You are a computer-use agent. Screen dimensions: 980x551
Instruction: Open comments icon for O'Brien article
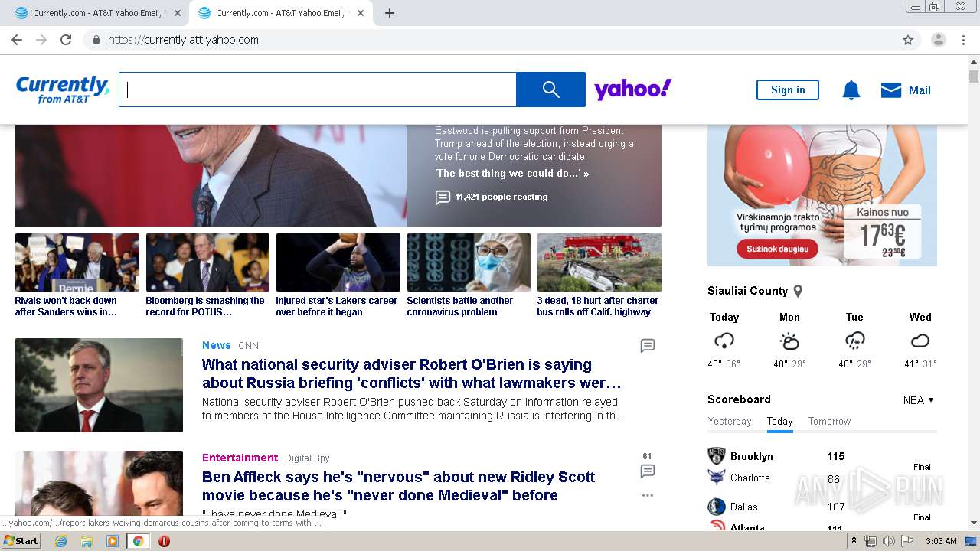[648, 346]
